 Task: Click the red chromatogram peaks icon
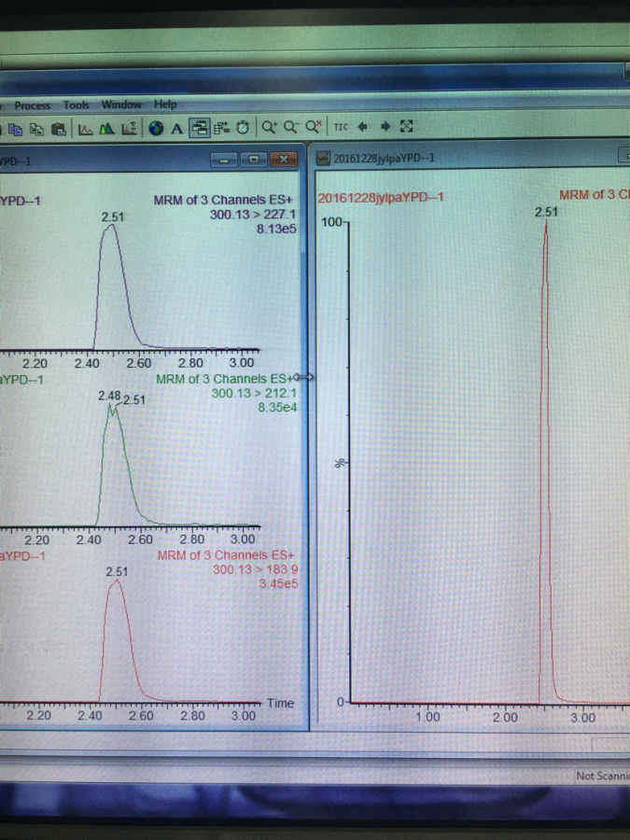(x=86, y=129)
